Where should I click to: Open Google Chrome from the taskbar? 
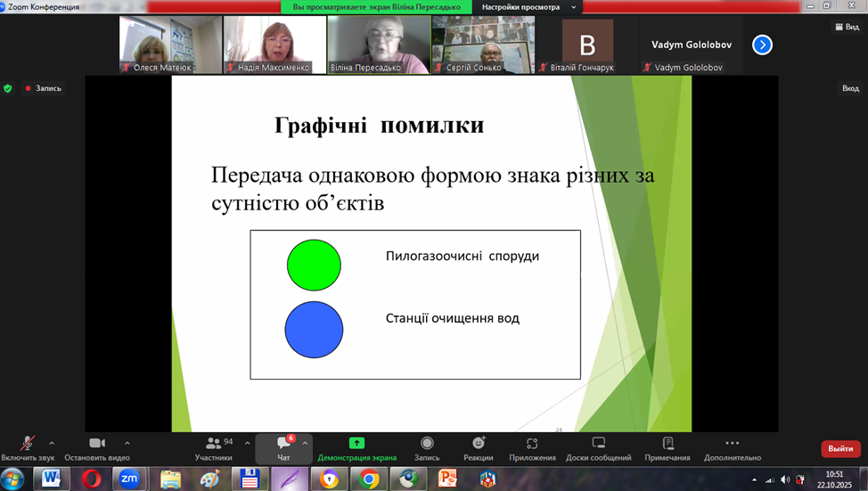click(369, 479)
